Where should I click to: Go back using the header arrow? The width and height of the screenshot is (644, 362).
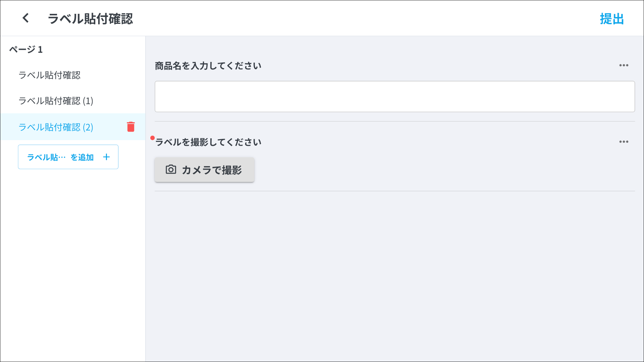tap(26, 18)
